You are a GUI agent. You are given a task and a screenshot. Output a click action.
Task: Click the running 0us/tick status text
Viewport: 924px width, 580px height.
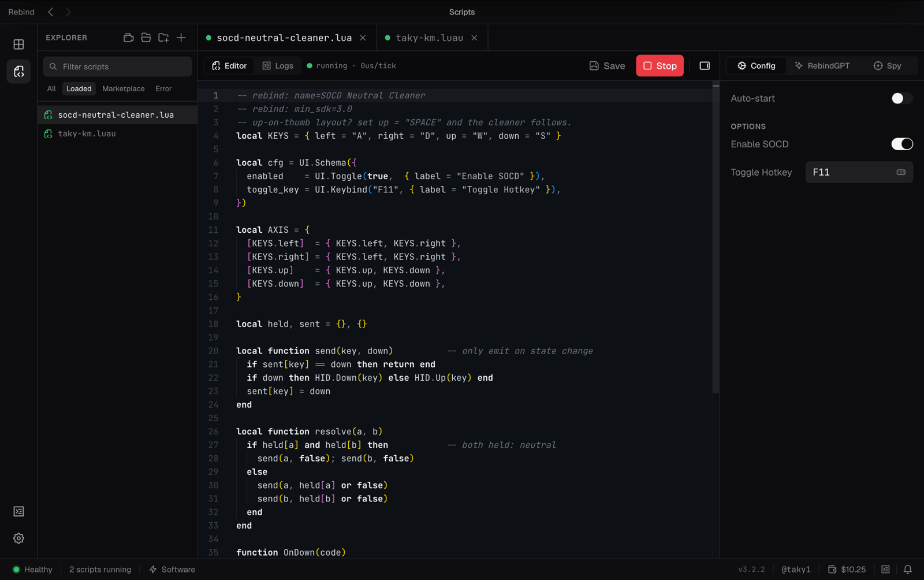point(351,66)
